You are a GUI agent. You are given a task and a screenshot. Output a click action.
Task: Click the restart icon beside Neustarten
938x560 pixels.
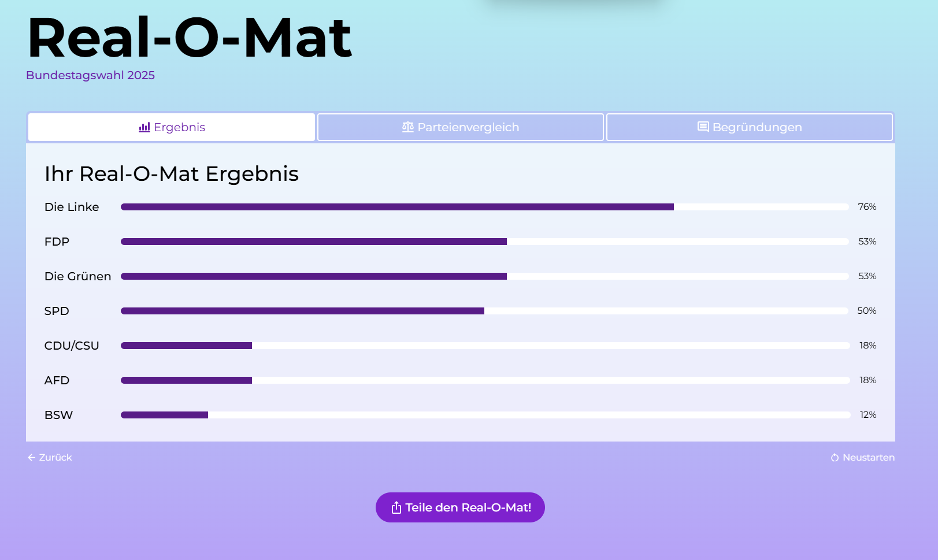click(835, 458)
